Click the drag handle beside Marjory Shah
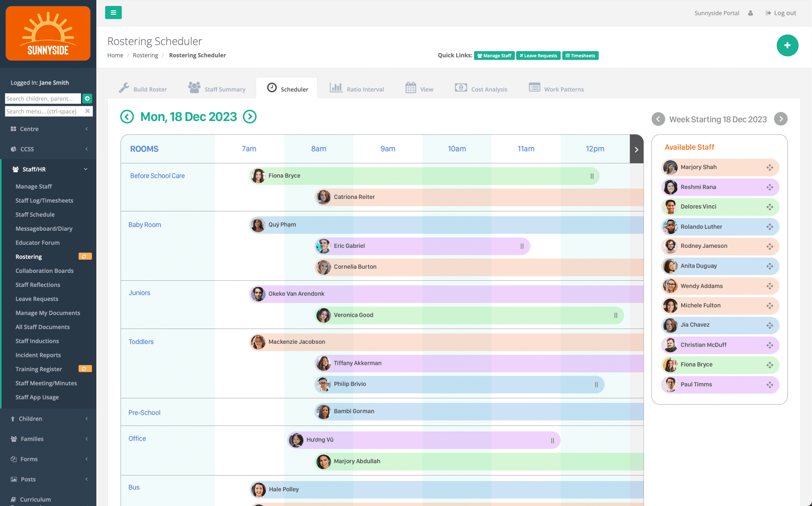812x506 pixels. [770, 167]
